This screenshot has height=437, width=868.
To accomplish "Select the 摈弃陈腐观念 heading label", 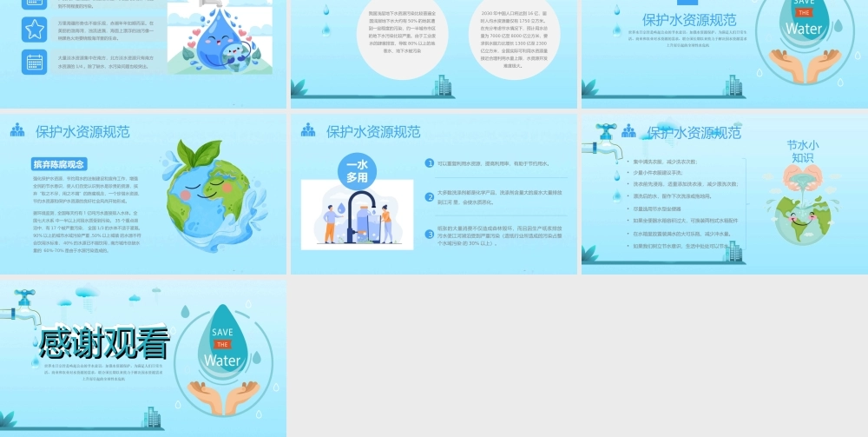I will [59, 164].
